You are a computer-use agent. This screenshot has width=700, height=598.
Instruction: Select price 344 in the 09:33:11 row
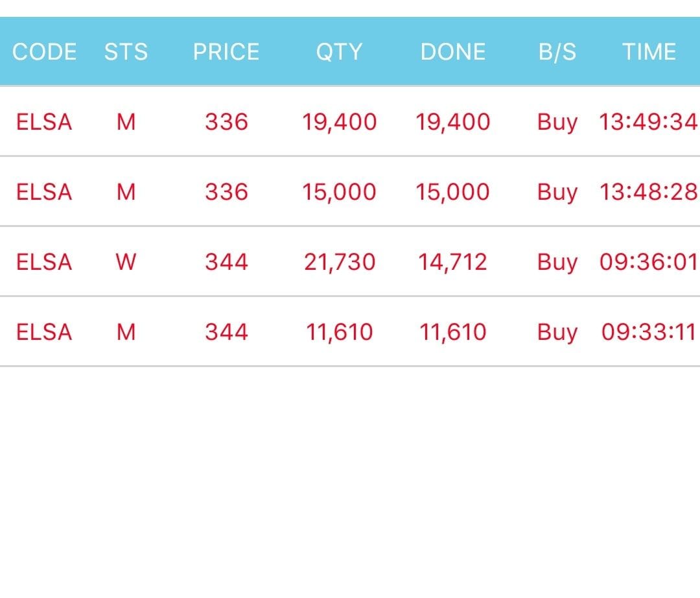click(x=226, y=332)
